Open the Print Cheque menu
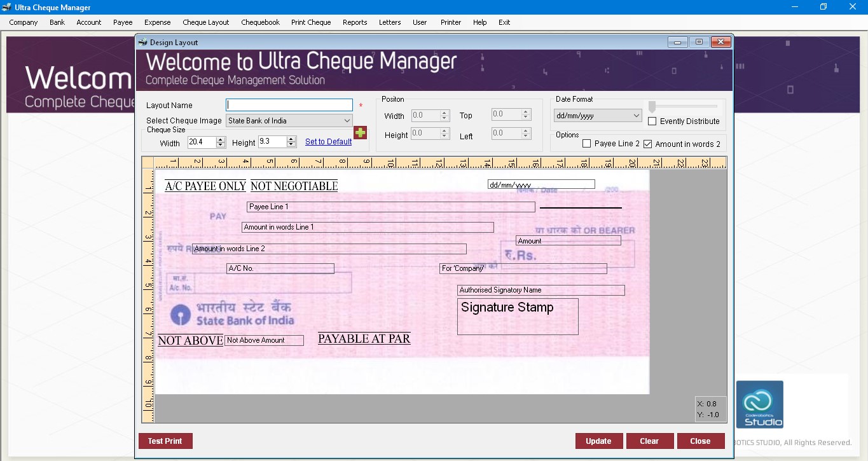Image resolution: width=868 pixels, height=461 pixels. tap(311, 22)
